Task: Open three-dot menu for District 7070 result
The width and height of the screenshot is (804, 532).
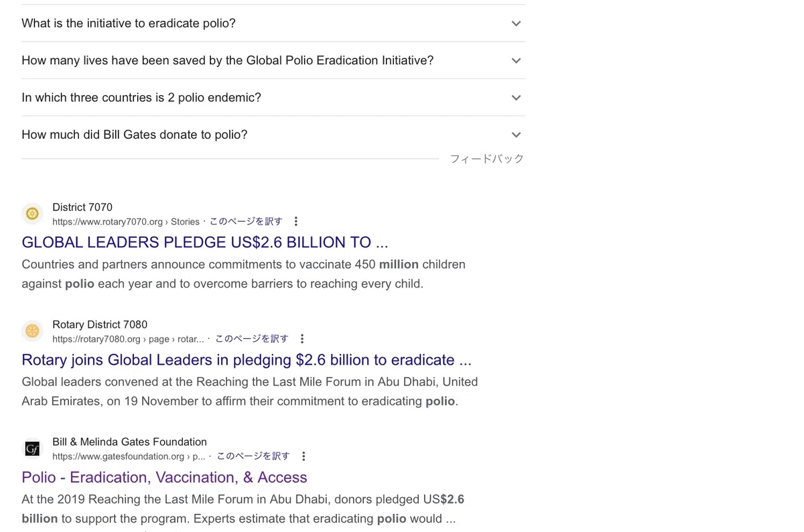Action: (x=296, y=222)
